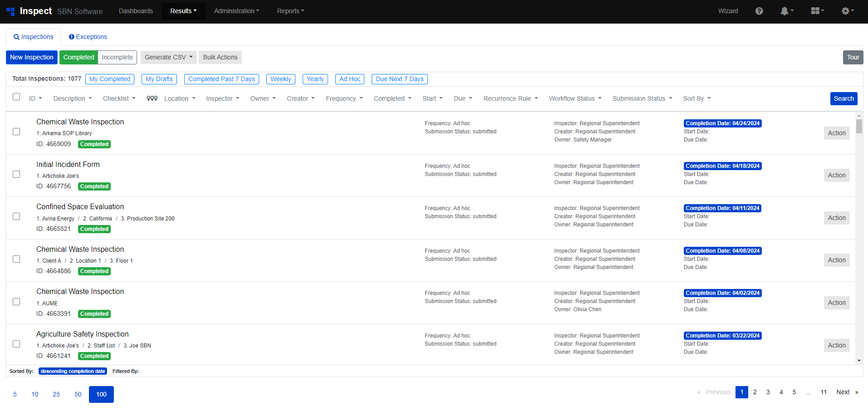Click the New Inspection button

click(x=31, y=57)
